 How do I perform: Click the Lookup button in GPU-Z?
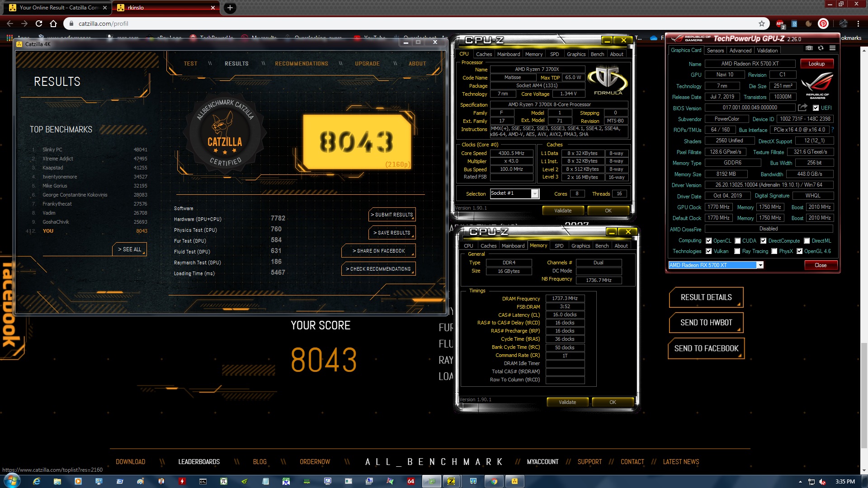816,64
